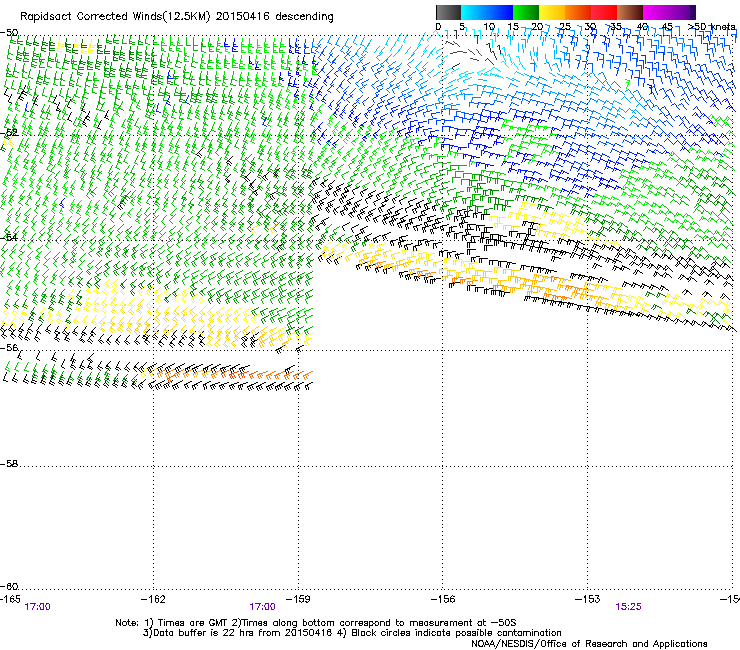The width and height of the screenshot is (740, 650).
Task: Click the latitude label -52
Action: 8,132
